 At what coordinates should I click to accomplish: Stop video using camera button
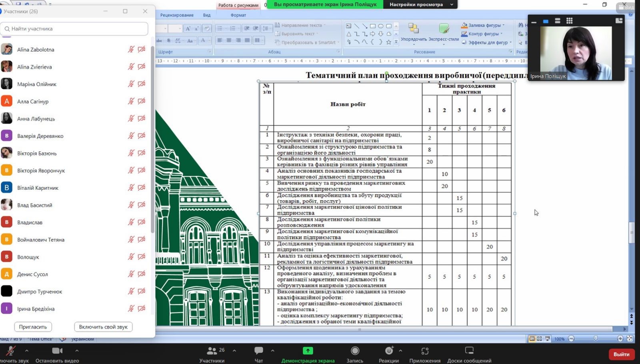coord(57,351)
